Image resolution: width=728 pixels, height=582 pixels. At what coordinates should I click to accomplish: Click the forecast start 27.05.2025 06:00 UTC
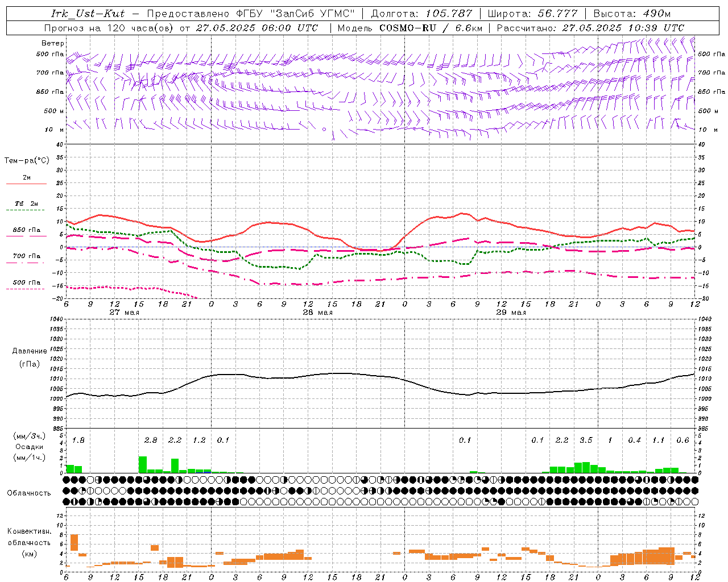(x=257, y=28)
